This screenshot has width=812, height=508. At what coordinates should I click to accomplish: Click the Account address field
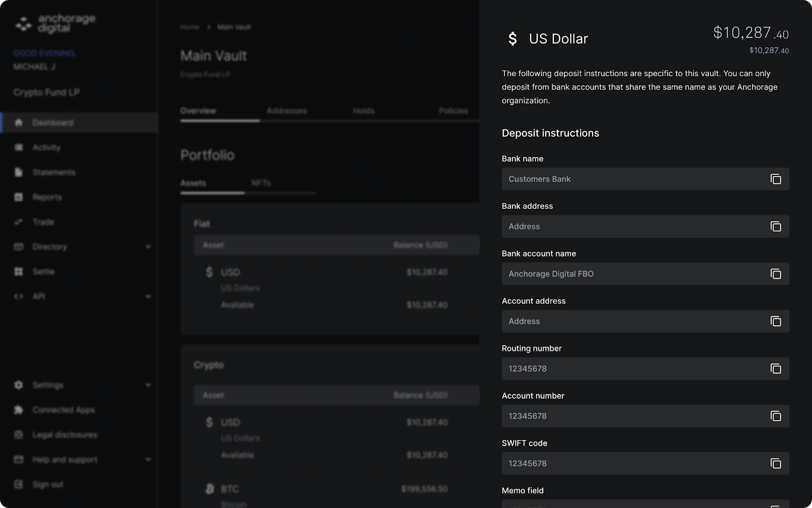[x=645, y=321]
